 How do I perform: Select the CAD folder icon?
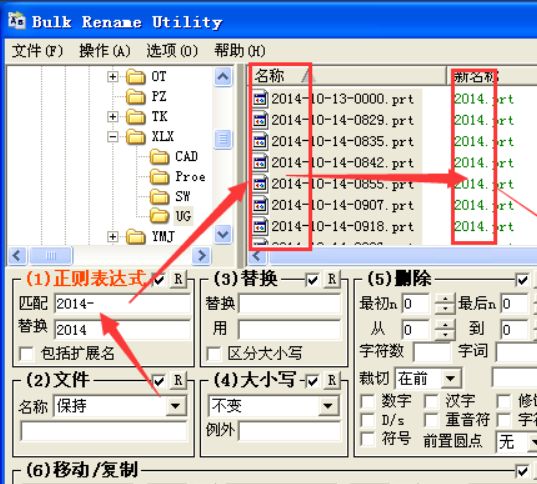click(160, 157)
